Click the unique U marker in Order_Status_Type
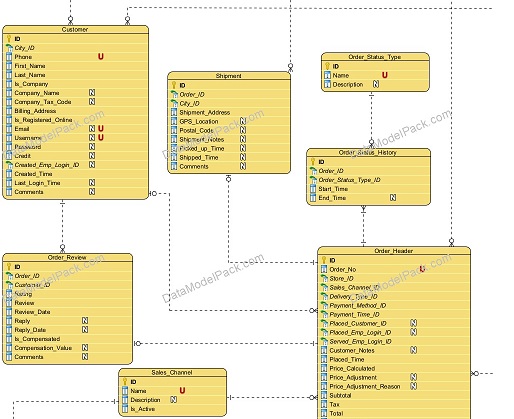514x419 pixels. pyautogui.click(x=385, y=75)
